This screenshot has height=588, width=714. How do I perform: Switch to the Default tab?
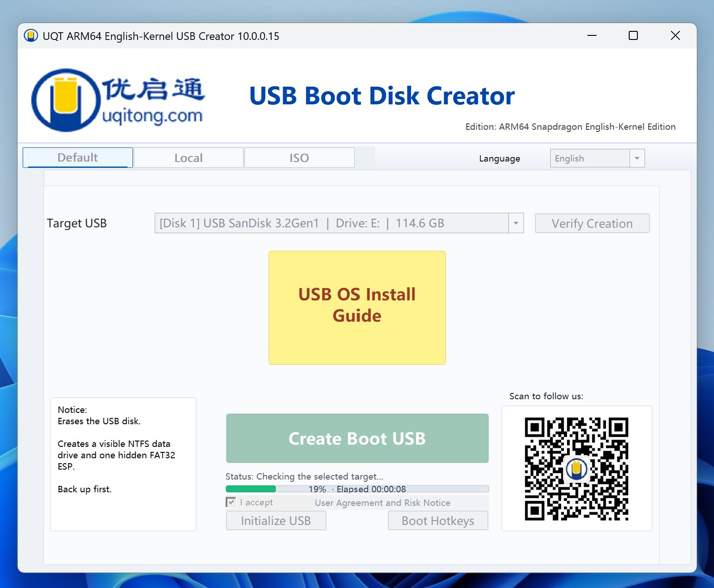78,157
